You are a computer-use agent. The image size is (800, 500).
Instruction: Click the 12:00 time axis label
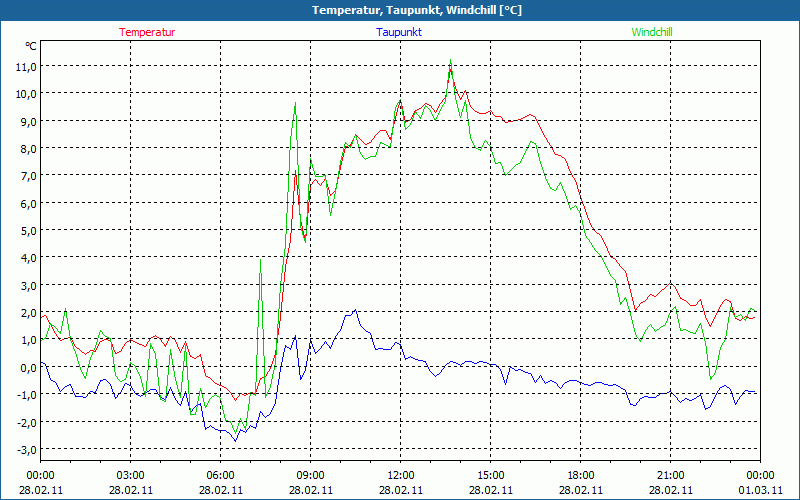click(401, 476)
